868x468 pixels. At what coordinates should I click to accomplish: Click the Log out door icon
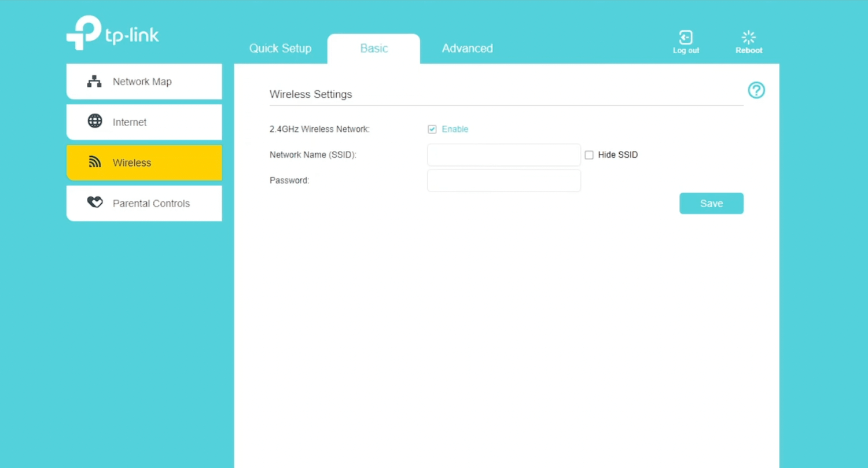click(686, 38)
